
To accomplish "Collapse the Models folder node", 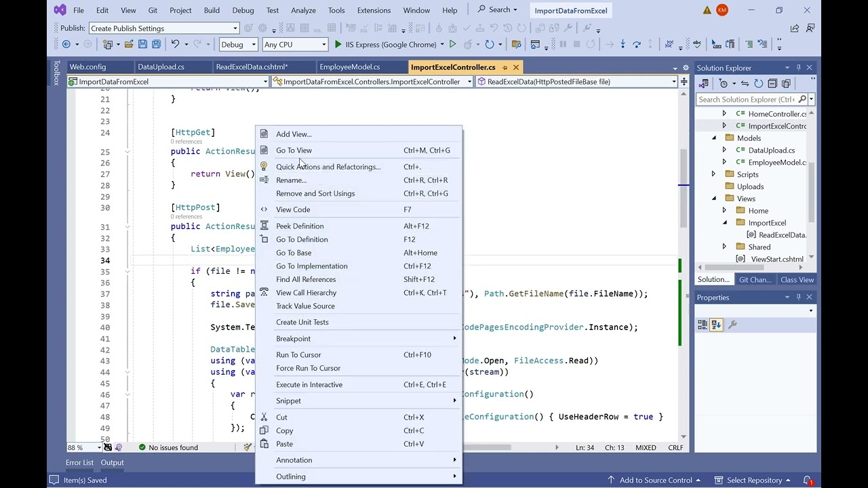I will [x=713, y=138].
